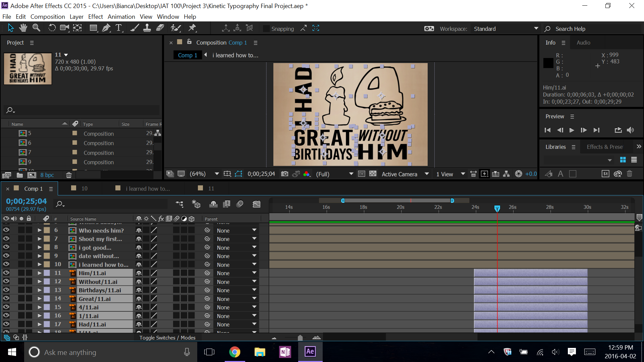Click the Graph Editor icon in timeline
The height and width of the screenshot is (362, 644).
coord(256,204)
